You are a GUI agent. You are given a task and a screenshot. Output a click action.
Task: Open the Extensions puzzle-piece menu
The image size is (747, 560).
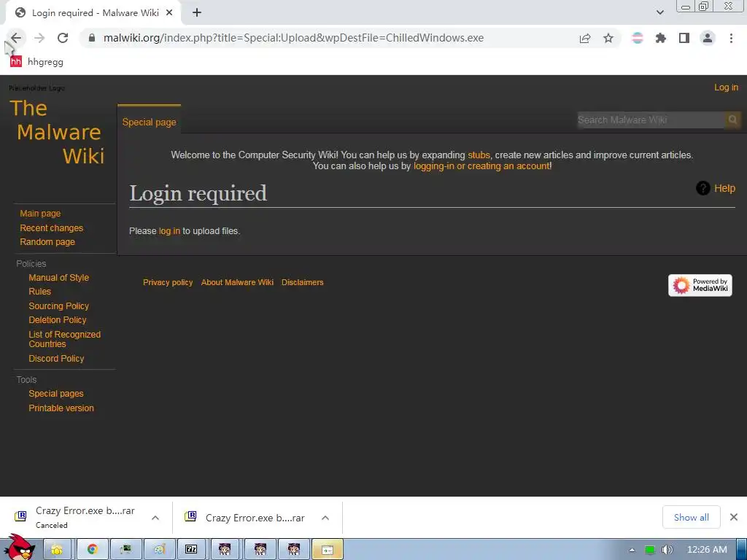point(661,38)
